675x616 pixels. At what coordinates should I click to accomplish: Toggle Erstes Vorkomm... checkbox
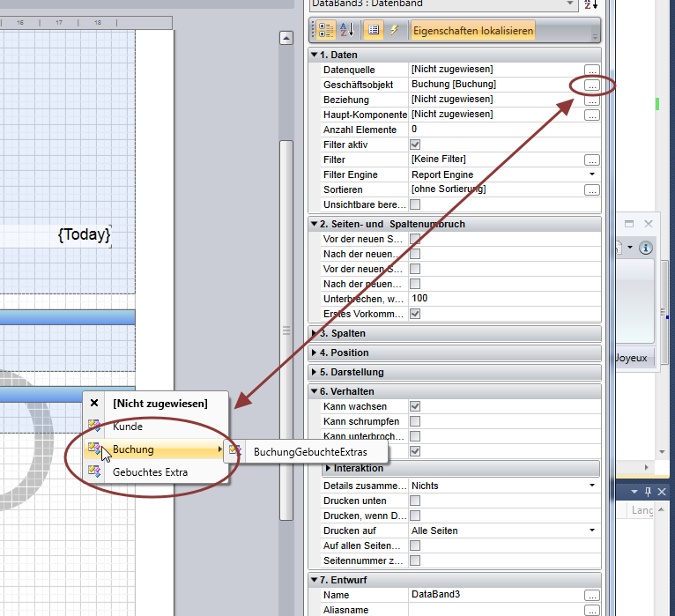click(x=415, y=314)
